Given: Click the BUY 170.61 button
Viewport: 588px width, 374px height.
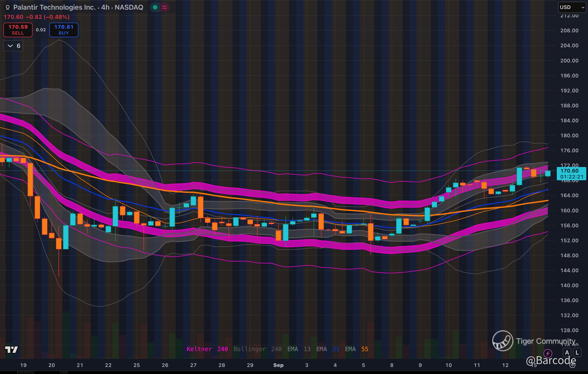Looking at the screenshot, I should [x=64, y=30].
